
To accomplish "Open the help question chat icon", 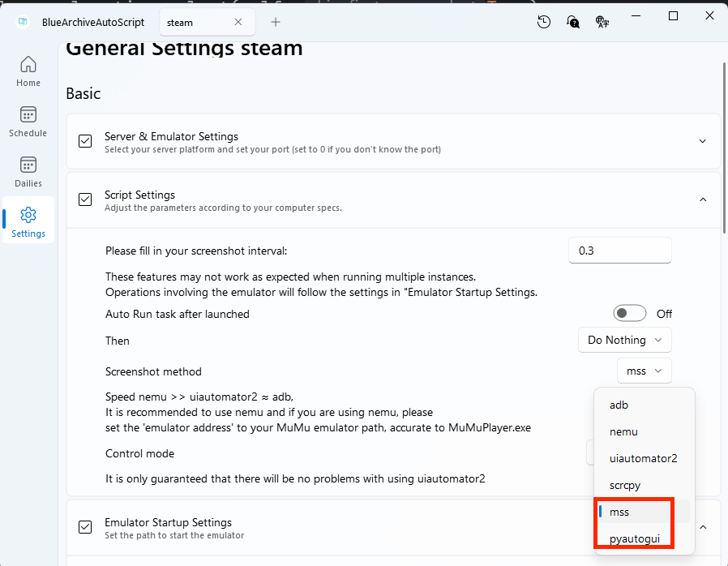I will (x=573, y=22).
